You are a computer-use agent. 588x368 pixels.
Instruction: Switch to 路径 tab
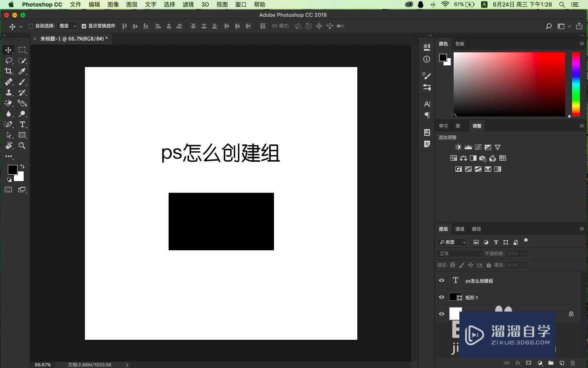477,229
